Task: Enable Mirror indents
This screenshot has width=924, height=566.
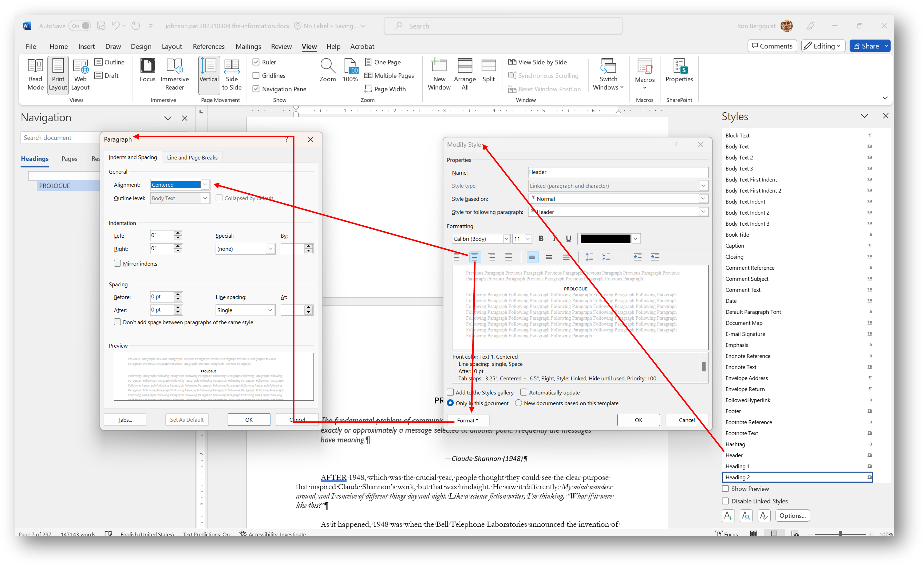Action: click(x=117, y=263)
